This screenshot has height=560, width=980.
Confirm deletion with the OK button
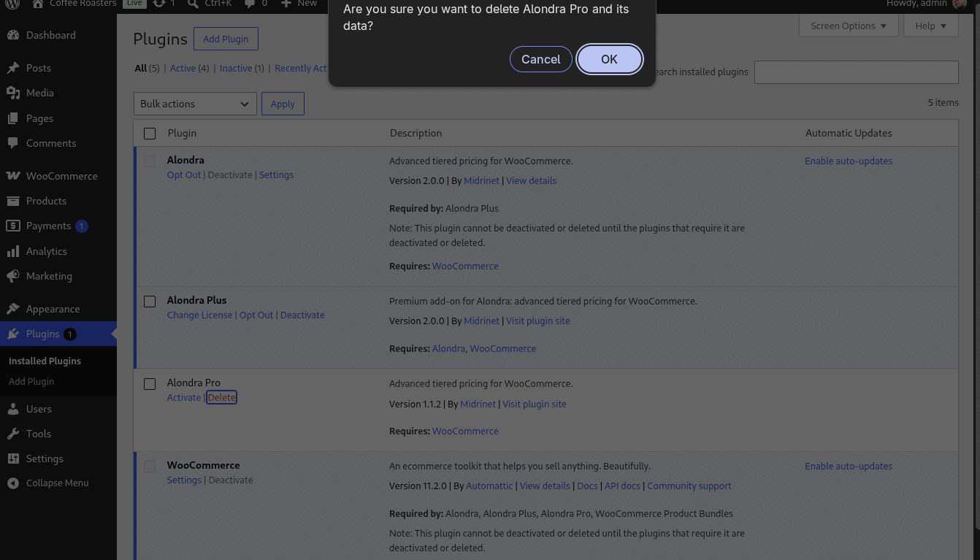[610, 59]
